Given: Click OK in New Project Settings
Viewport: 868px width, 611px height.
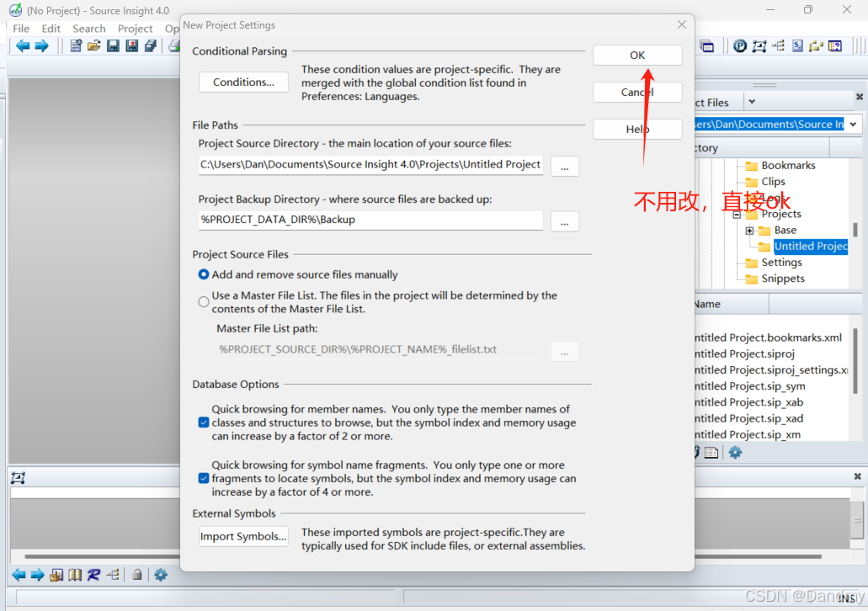Looking at the screenshot, I should [637, 56].
